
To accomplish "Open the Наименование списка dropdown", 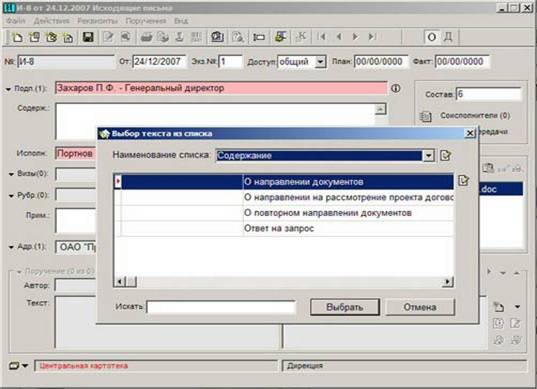I will tap(428, 156).
